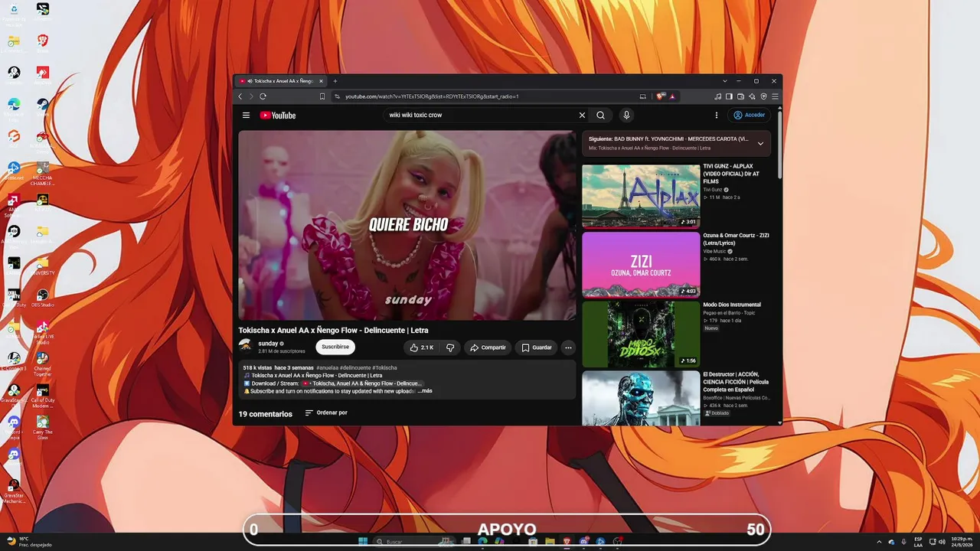Image resolution: width=980 pixels, height=551 pixels.
Task: Go back in browser history
Action: [x=240, y=96]
